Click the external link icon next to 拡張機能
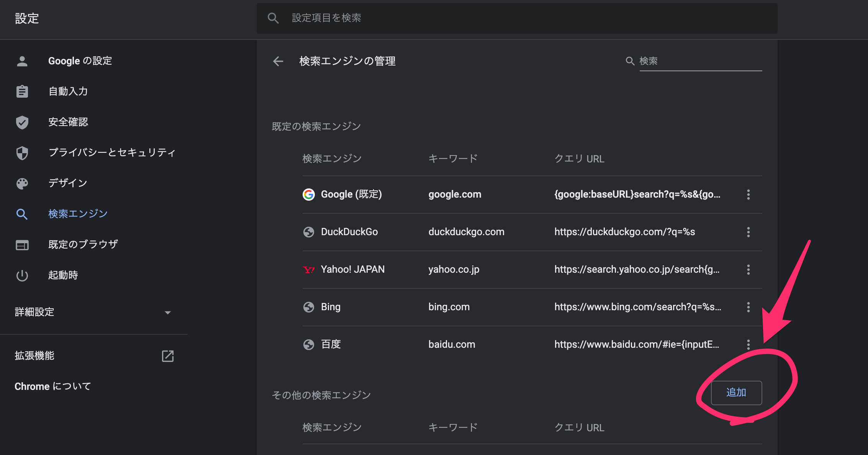 tap(168, 356)
